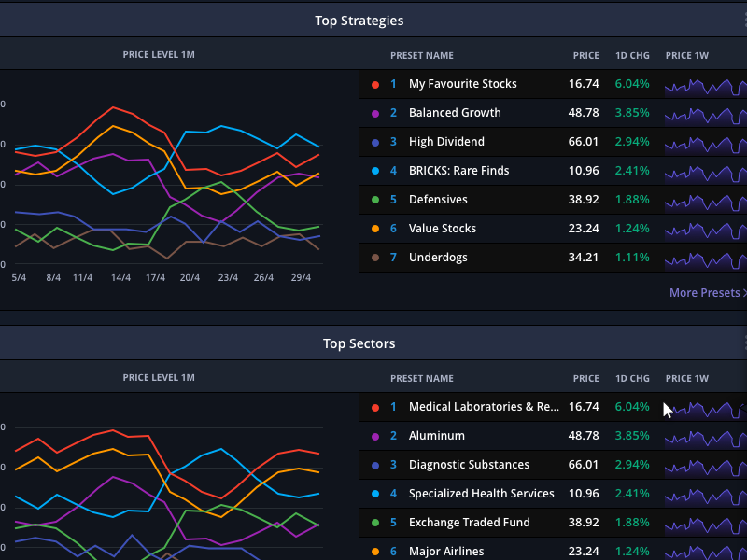Viewport: 747px width, 560px height.
Task: Click red dot beside My Favourite Stocks
Action: tap(375, 85)
